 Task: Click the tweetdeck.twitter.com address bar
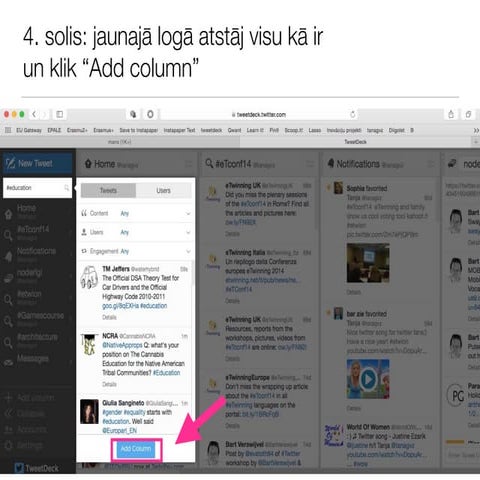pyautogui.click(x=259, y=114)
